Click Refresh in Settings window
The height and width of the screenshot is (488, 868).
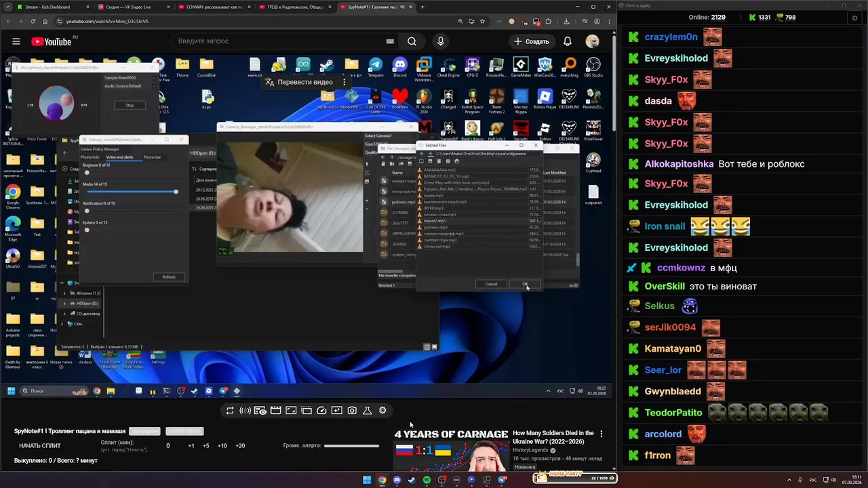click(169, 277)
